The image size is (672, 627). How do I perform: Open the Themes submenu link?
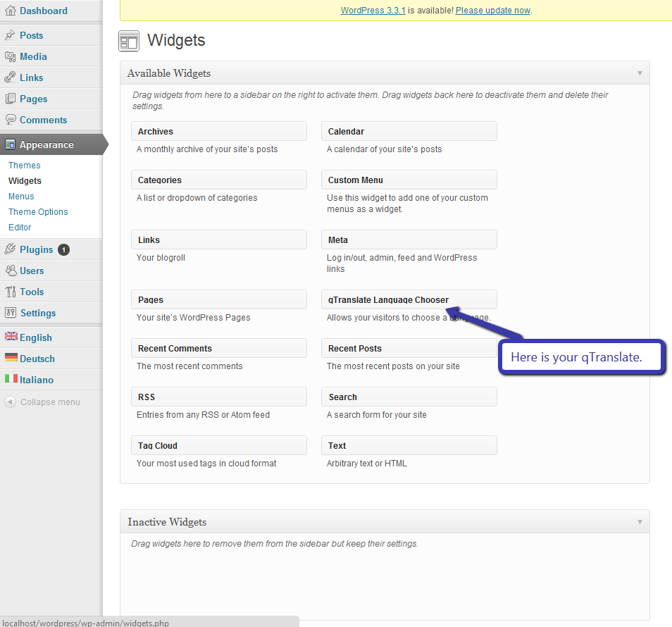tap(25, 166)
